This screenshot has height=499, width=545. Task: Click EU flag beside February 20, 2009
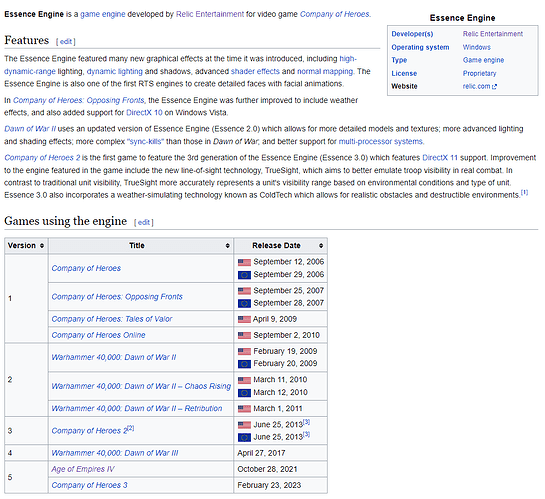pyautogui.click(x=244, y=364)
